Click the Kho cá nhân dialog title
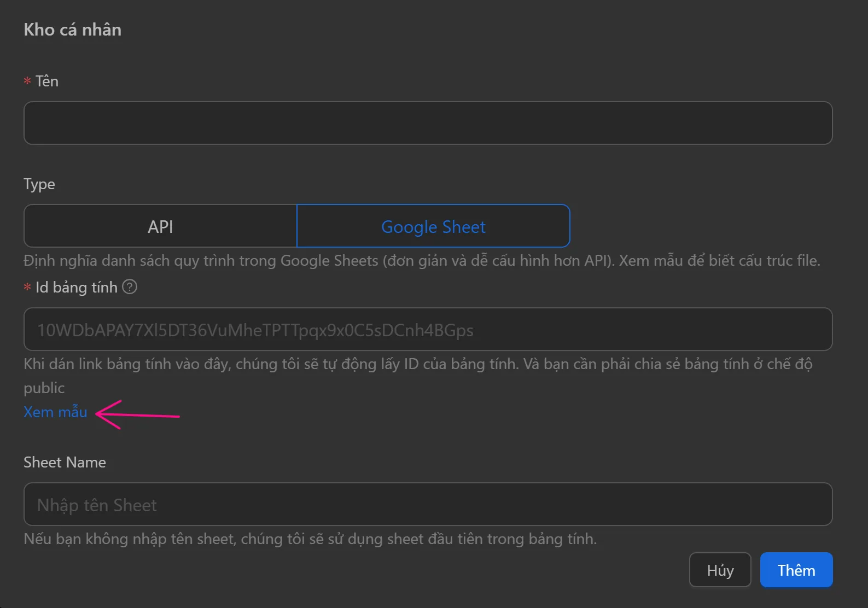The image size is (868, 608). 73,30
